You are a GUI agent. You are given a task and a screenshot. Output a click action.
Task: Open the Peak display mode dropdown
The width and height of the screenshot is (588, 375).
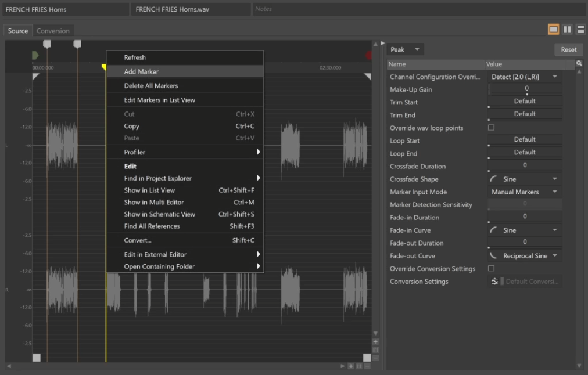405,49
